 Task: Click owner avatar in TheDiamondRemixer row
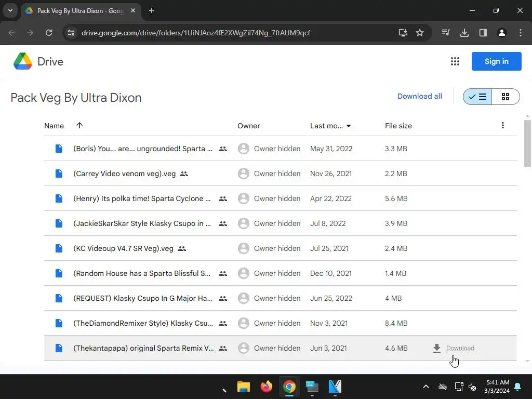pyautogui.click(x=243, y=323)
